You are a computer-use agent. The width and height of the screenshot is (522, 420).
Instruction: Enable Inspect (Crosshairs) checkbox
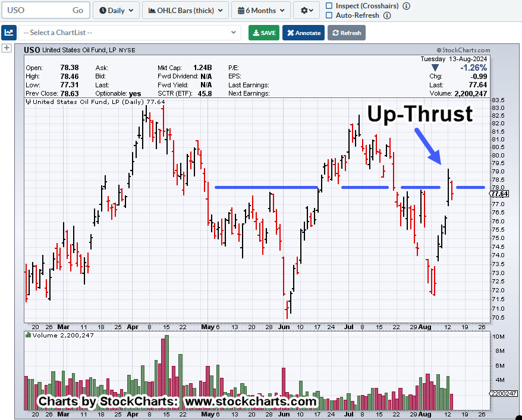point(329,6)
